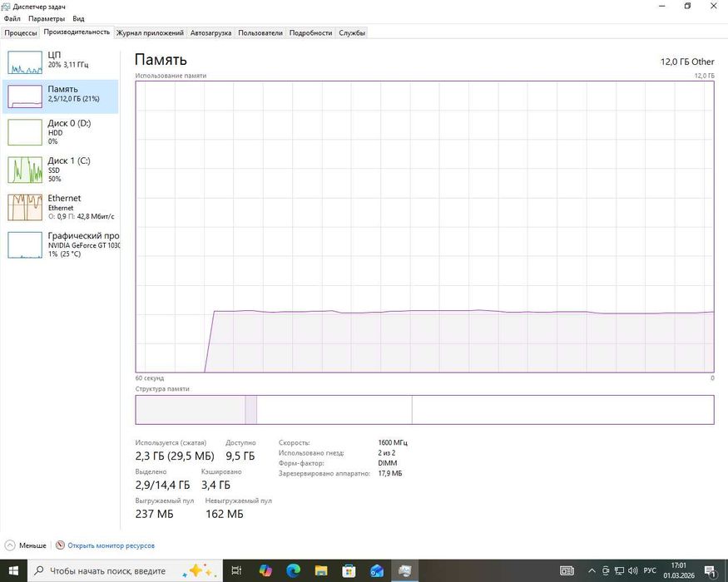The width and height of the screenshot is (728, 582).
Task: Click the Меньше label
Action: 32,545
